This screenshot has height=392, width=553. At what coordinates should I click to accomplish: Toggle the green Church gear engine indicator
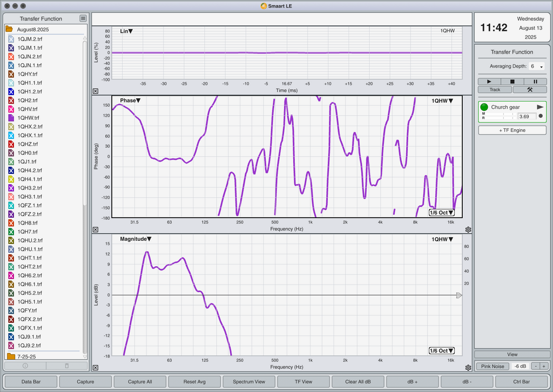(x=484, y=107)
